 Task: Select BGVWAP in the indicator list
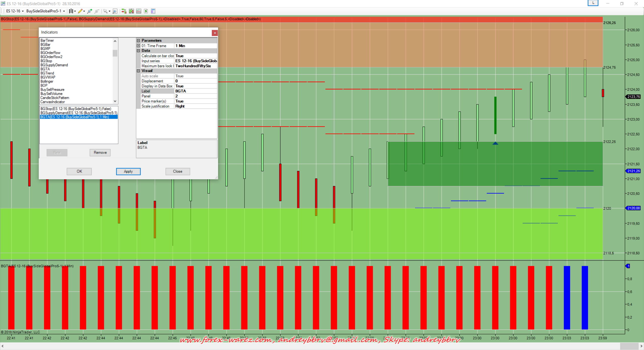pos(48,77)
